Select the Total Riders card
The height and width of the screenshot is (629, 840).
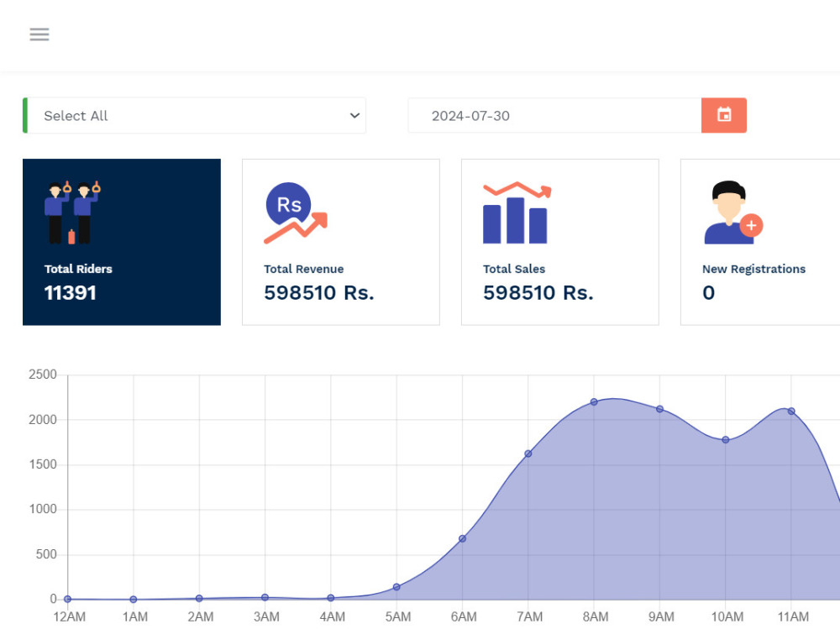[122, 242]
